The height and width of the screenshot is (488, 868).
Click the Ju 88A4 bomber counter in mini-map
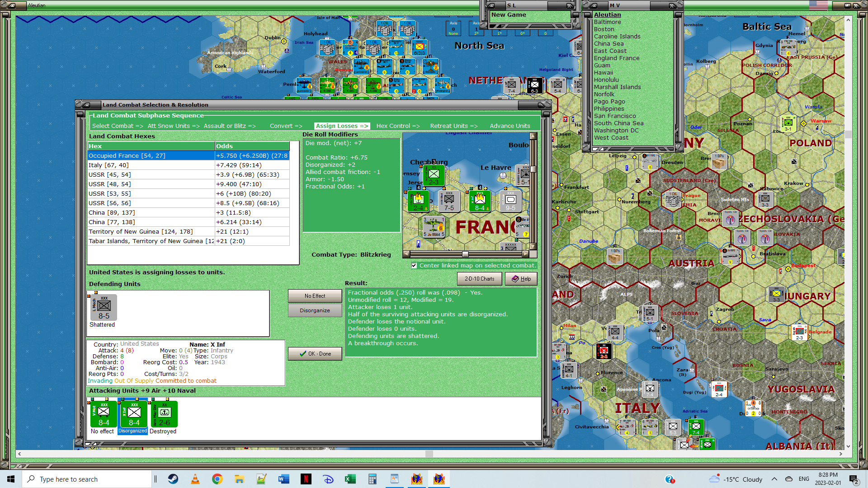(x=434, y=227)
